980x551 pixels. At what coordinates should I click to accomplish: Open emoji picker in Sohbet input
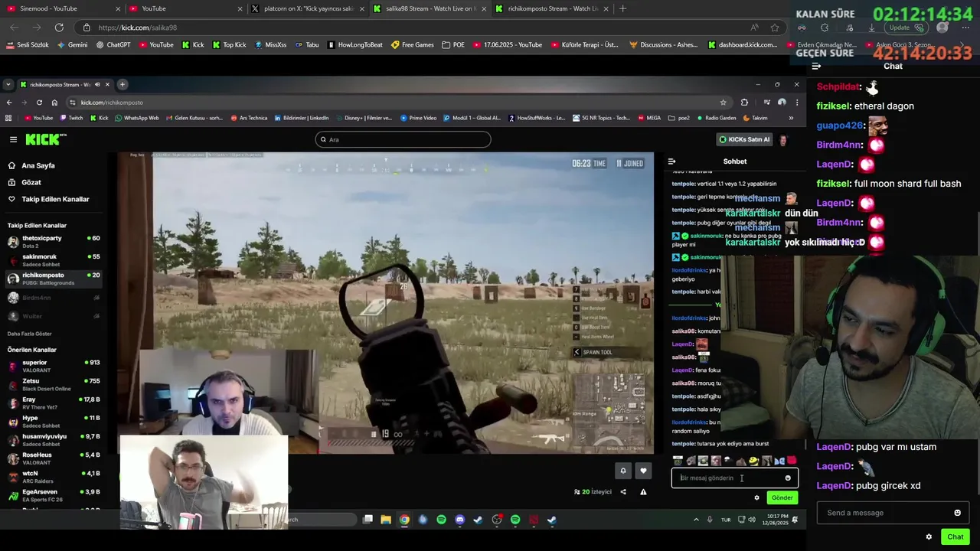click(788, 478)
